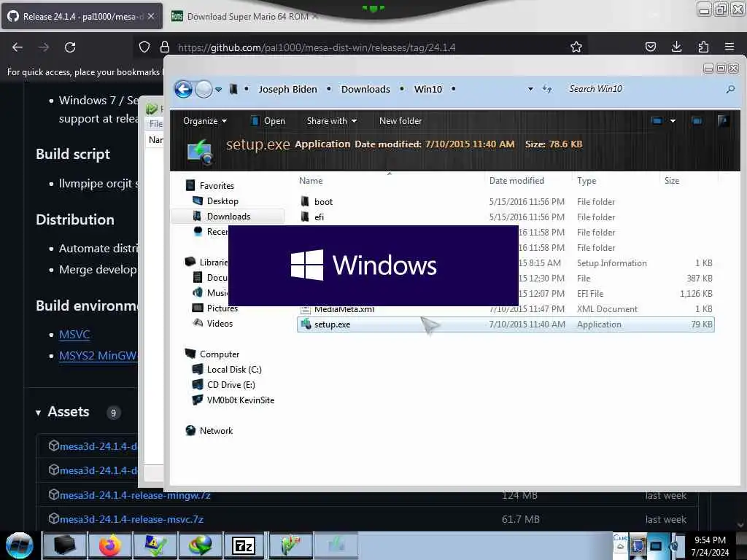Select the setup.exe file row
The width and height of the screenshot is (747, 560).
tap(506, 324)
